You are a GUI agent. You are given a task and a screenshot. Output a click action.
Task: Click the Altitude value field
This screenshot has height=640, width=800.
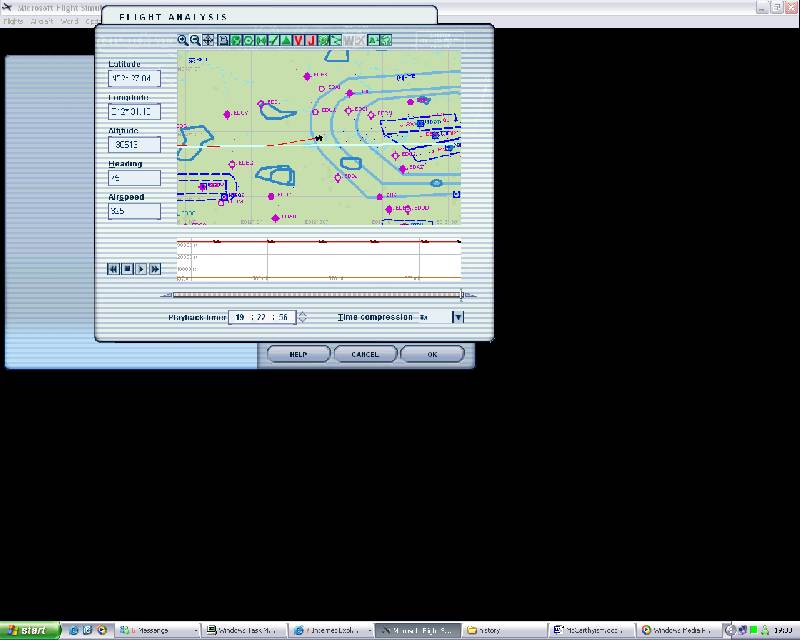(135, 144)
